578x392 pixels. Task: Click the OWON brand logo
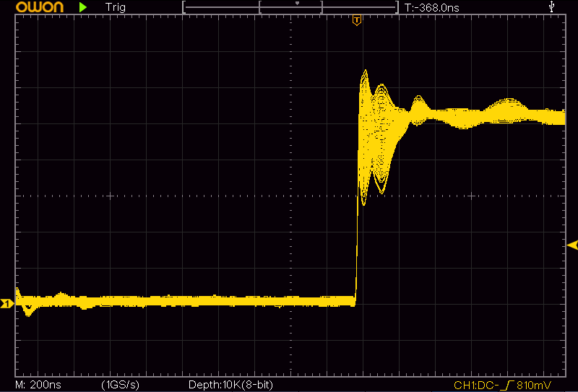[40, 6]
